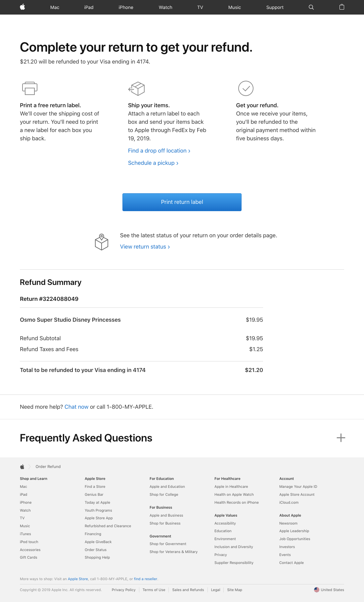The height and width of the screenshot is (602, 364).
Task: Click the printer icon above return label text
Action: pyautogui.click(x=30, y=88)
